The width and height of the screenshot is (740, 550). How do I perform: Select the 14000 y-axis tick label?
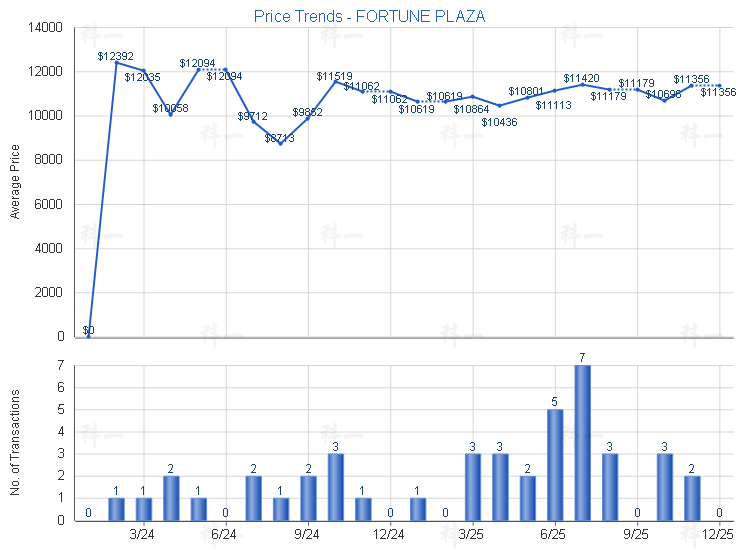pos(46,28)
